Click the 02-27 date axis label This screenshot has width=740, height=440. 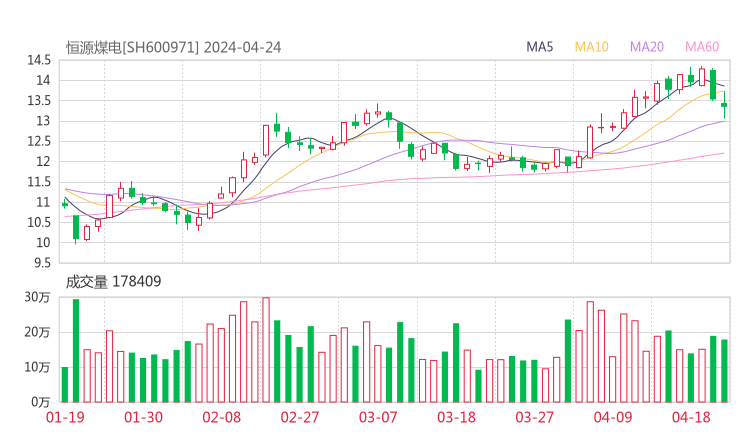point(300,417)
